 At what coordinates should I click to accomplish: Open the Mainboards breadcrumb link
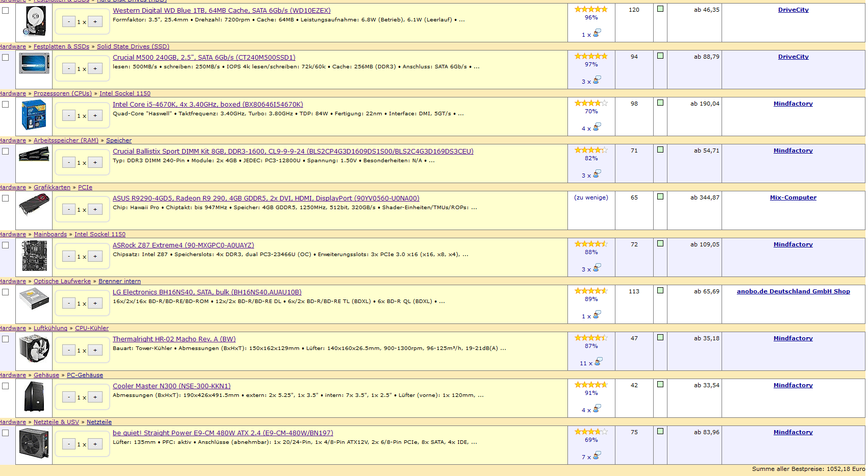tap(50, 234)
